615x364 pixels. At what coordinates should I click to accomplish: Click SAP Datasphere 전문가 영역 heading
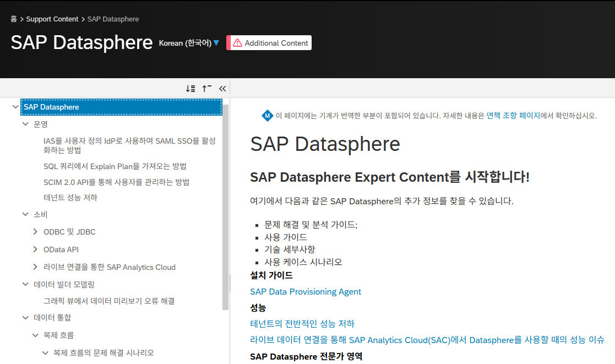point(306,356)
